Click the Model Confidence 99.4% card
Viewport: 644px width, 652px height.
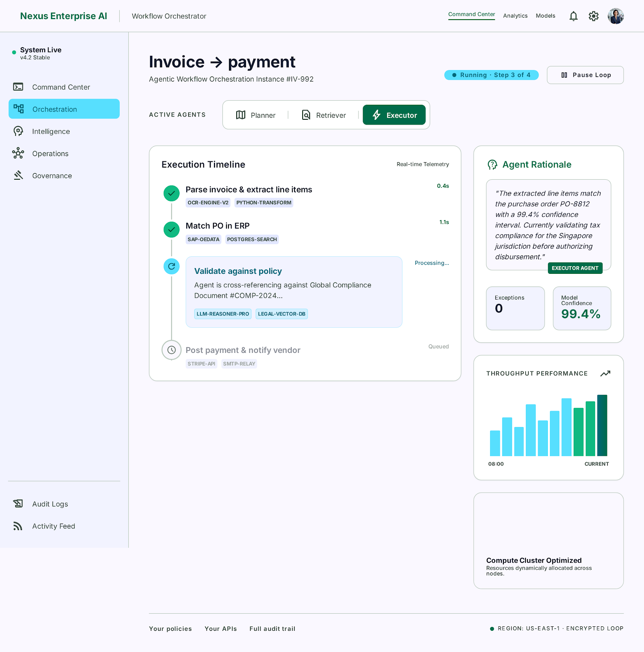(x=582, y=308)
